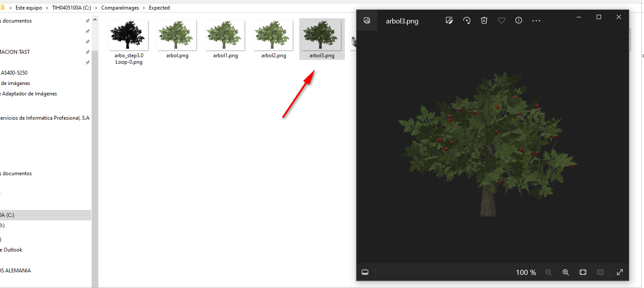This screenshot has height=288, width=644.
Task: Open the edit image tool in Photos
Action: pyautogui.click(x=449, y=20)
